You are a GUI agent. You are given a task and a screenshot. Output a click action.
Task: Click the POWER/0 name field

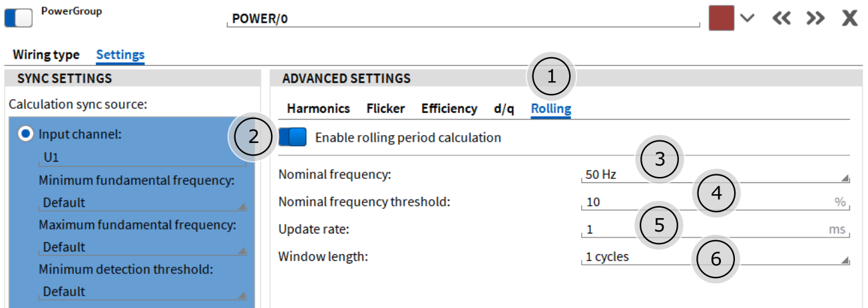coord(464,19)
